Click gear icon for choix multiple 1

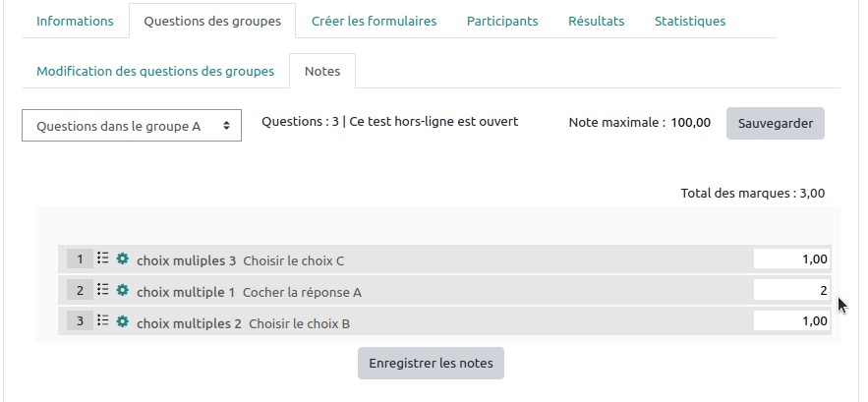[x=123, y=291]
